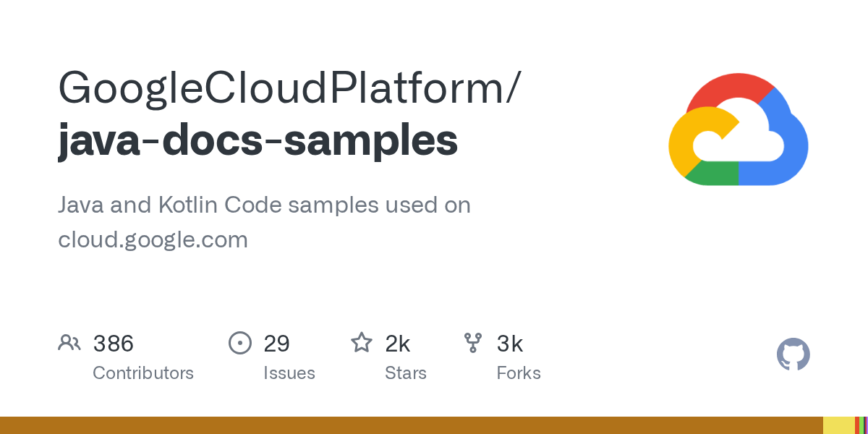Screen dimensions: 868x434
Task: Click the GitHub octocat logo
Action: coord(793,354)
